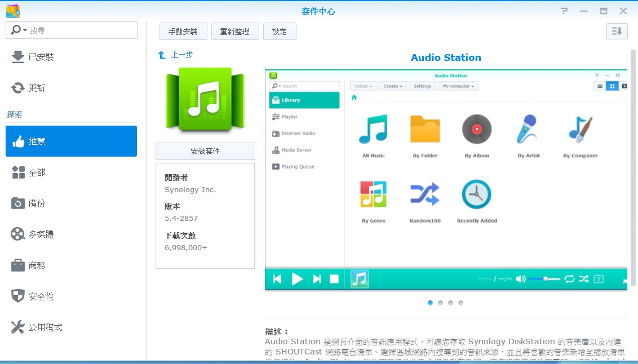638x364 pixels.
Task: Open the search magnifier dropdown arrow
Action: (x=25, y=30)
